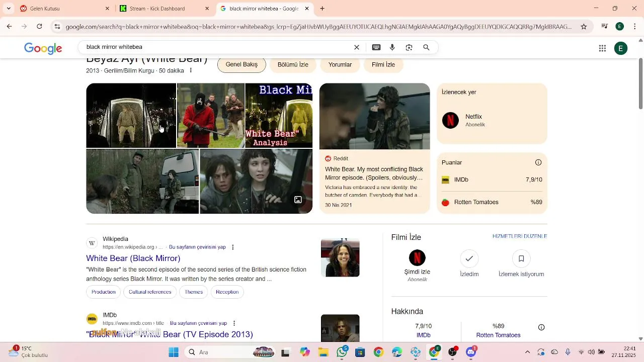Open the weather widget showing 15°C
The width and height of the screenshot is (644, 362).
[x=29, y=351]
